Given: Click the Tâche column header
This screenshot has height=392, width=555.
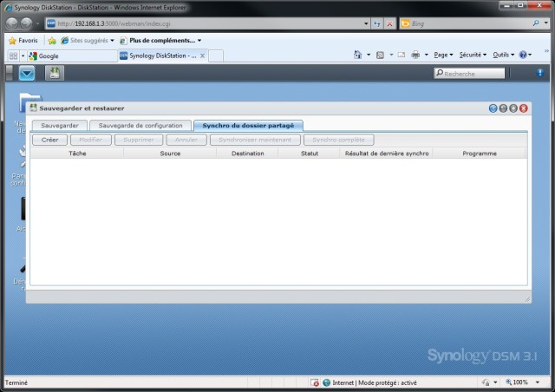Looking at the screenshot, I should (x=77, y=154).
